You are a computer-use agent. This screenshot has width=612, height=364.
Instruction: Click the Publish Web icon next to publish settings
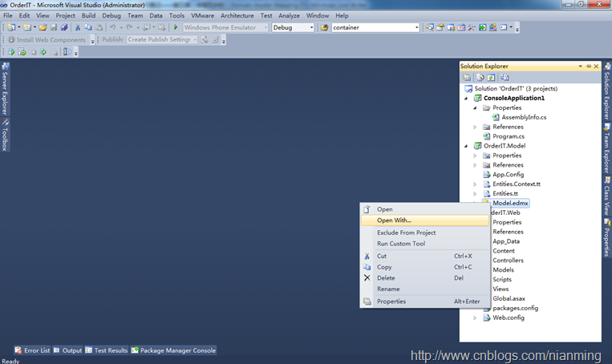click(205, 40)
